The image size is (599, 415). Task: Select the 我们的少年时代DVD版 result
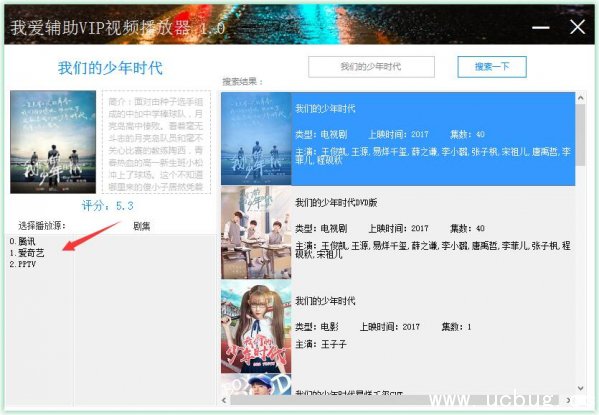pyautogui.click(x=398, y=232)
